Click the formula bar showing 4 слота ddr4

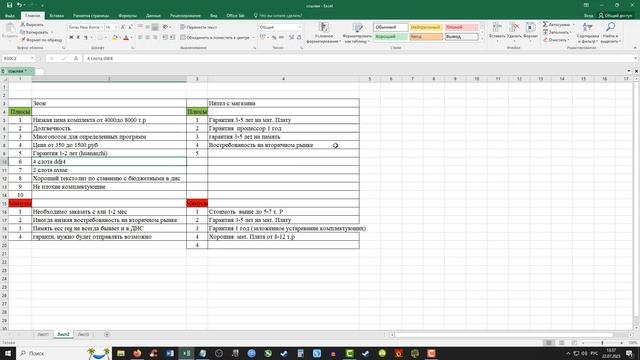click(359, 58)
